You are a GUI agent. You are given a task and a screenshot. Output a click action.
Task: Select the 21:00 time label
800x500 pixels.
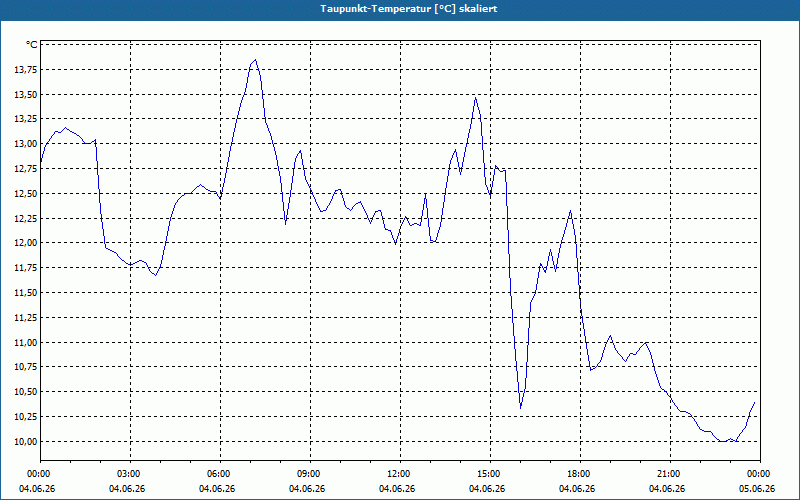667,474
